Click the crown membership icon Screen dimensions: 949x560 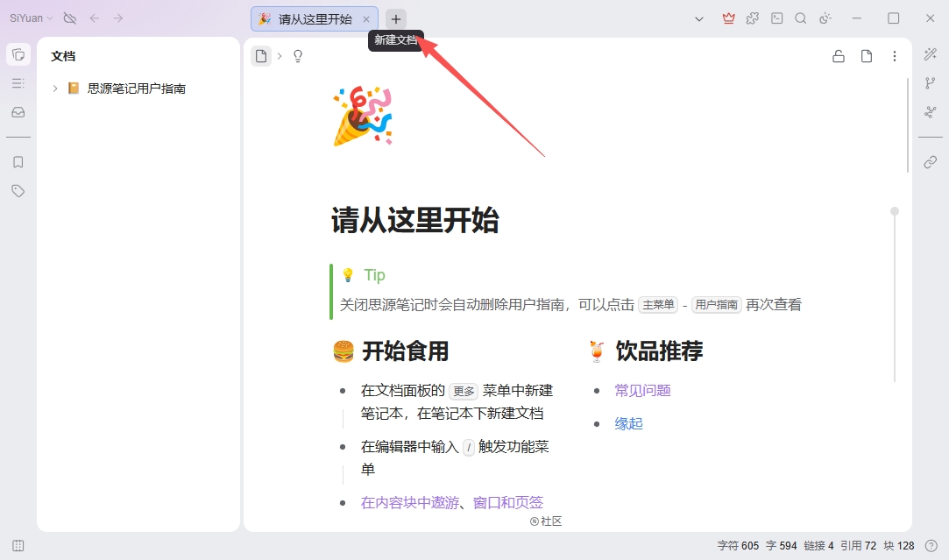(x=729, y=18)
